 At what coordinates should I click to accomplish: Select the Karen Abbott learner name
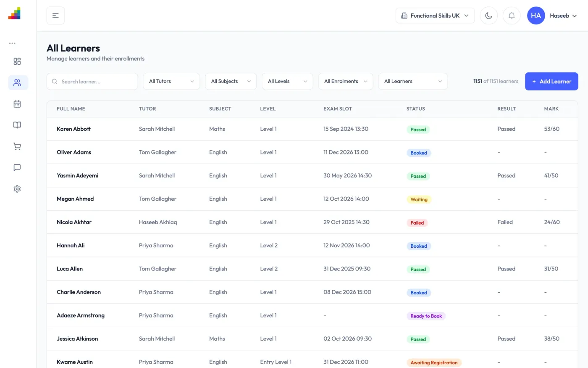[73, 129]
